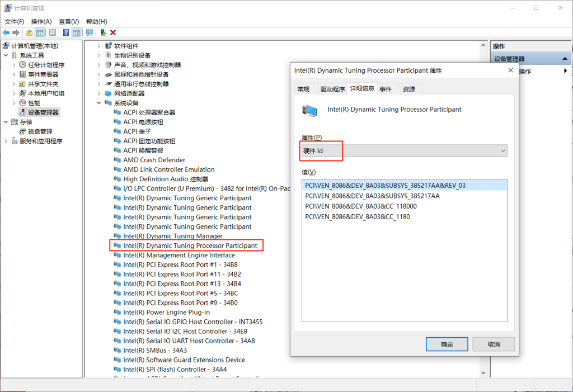The width and height of the screenshot is (573, 392).
Task: Select 磁盘管理 in the left tree
Action: [40, 131]
